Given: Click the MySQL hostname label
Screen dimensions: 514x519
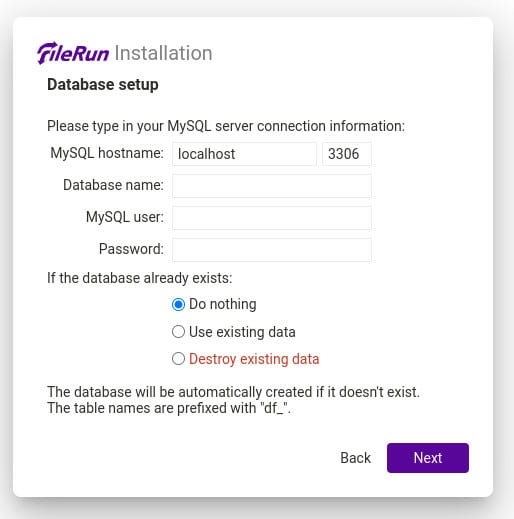Looking at the screenshot, I should click(107, 153).
